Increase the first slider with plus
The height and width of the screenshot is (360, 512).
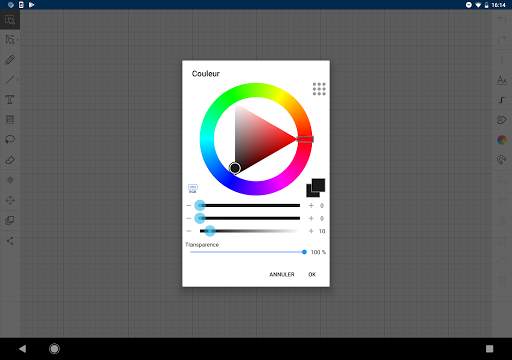coord(311,206)
